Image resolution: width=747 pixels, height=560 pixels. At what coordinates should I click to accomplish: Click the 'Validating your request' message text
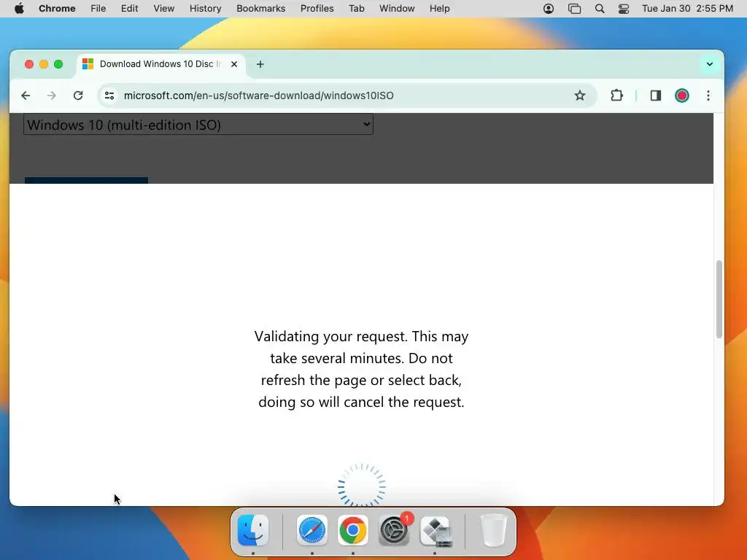point(362,369)
